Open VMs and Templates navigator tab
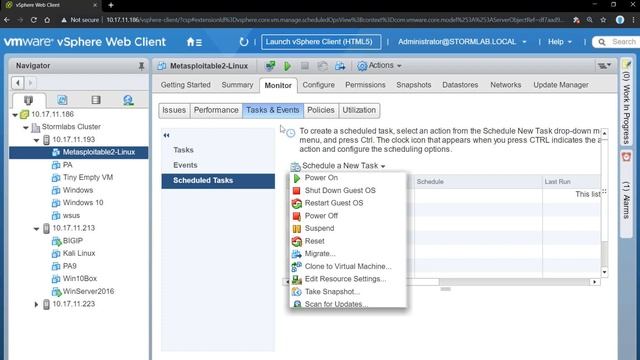This screenshot has height=360, width=640. 62,100
